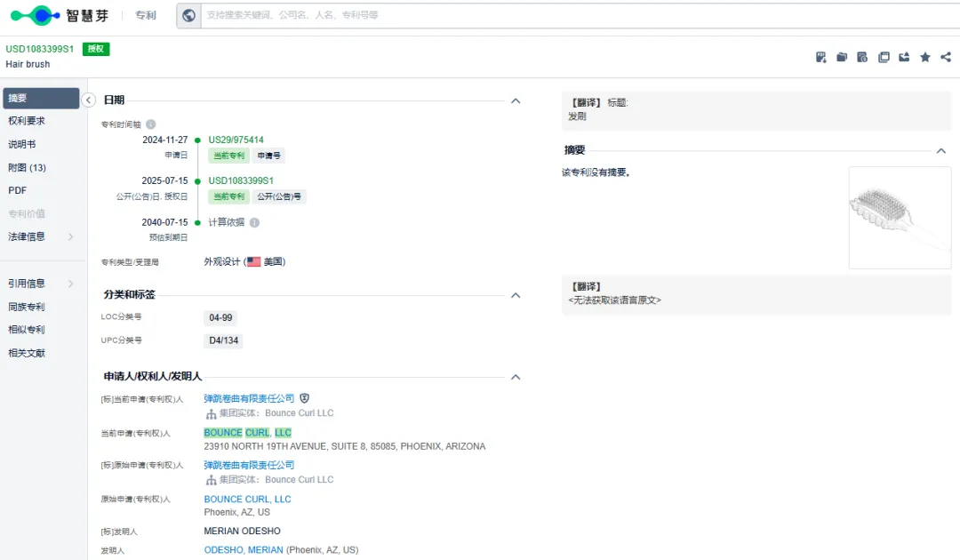Click the 公开(公告)号 tag
The width and height of the screenshot is (960, 560).
pyautogui.click(x=279, y=196)
